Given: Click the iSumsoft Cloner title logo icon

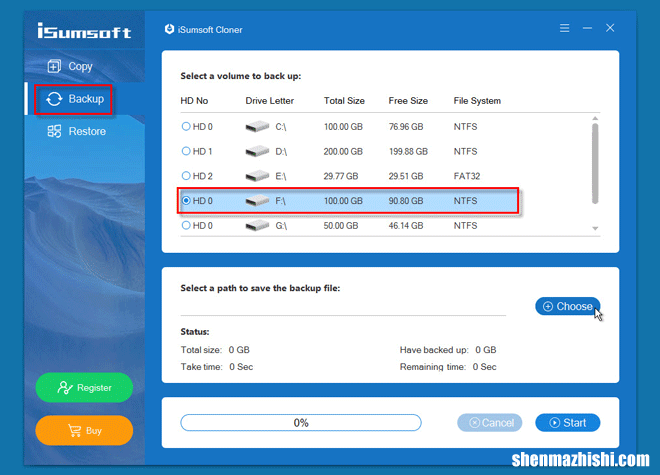Looking at the screenshot, I should [169, 29].
